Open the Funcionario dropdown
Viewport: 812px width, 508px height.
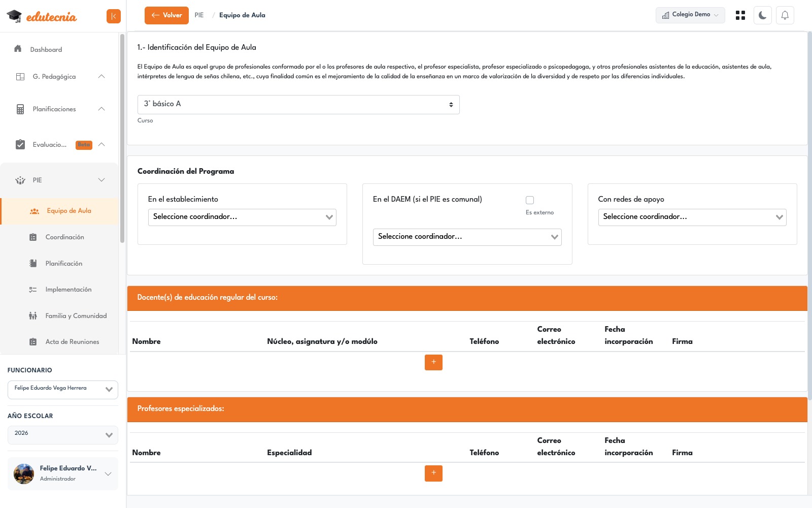tap(63, 390)
